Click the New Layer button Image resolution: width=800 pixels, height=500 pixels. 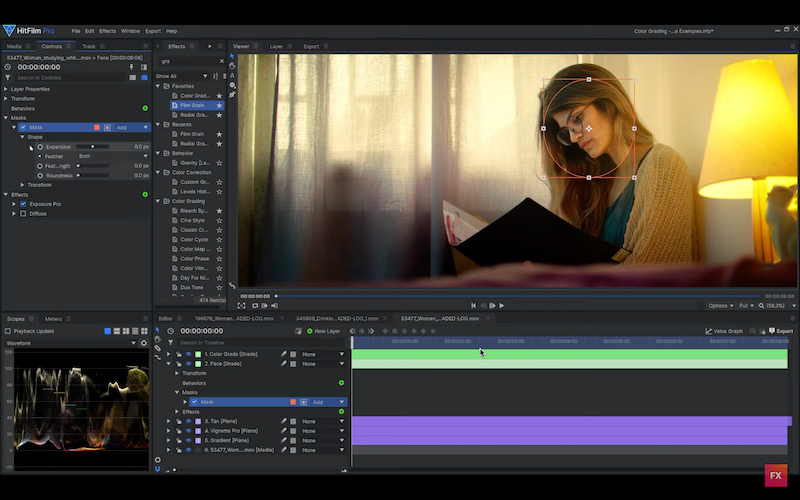pos(323,331)
